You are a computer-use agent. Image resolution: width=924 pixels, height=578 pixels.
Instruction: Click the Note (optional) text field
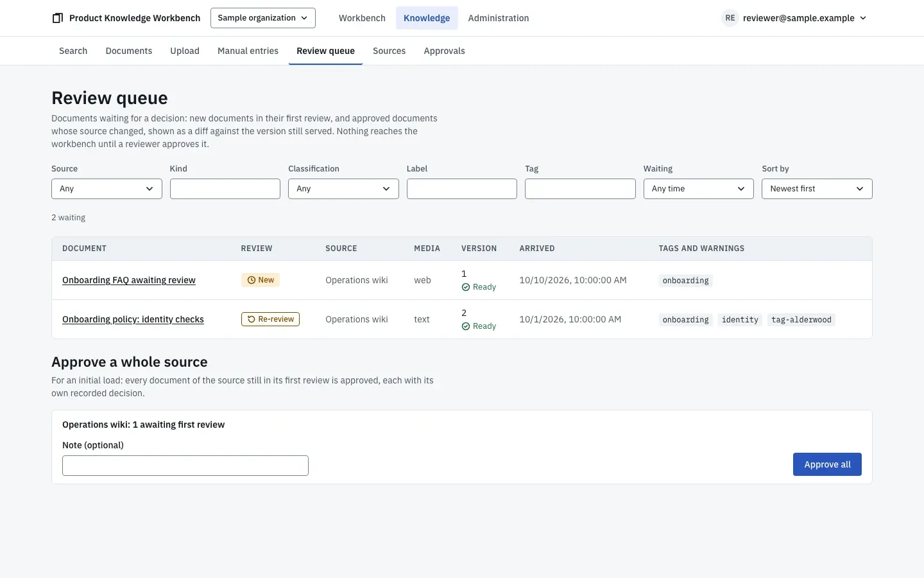[x=185, y=466]
